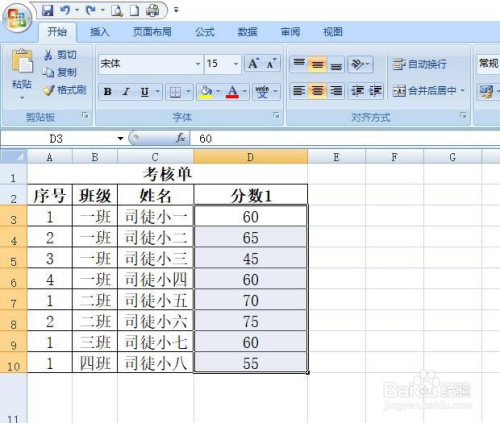Viewport: 500px width, 423px height.
Task: Open the 公式 ribbon tab
Action: [x=205, y=32]
